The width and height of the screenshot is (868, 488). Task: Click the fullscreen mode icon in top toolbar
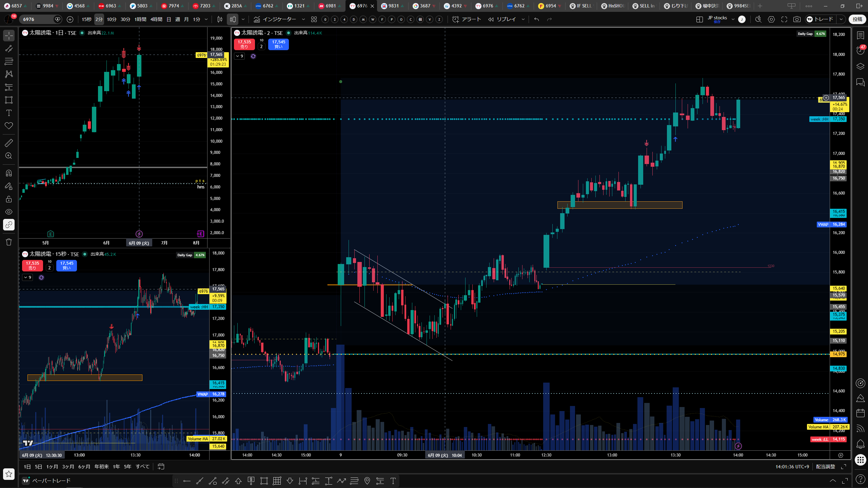point(784,19)
